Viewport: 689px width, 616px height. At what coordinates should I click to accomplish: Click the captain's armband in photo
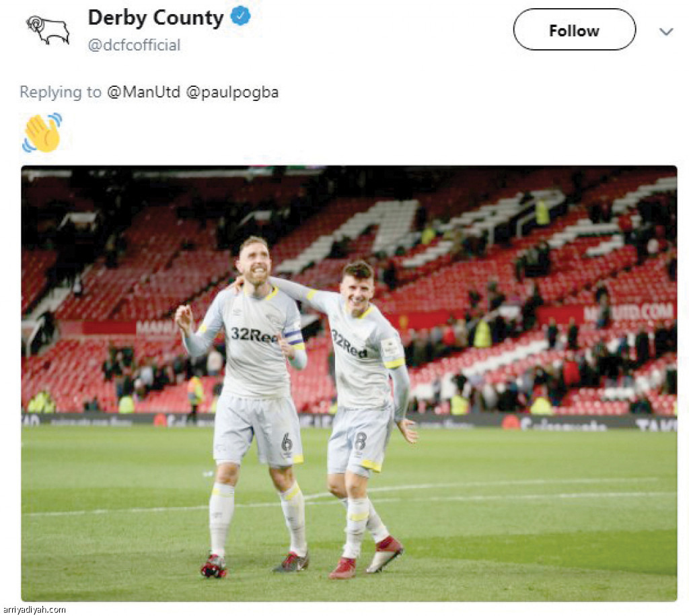[x=294, y=337]
